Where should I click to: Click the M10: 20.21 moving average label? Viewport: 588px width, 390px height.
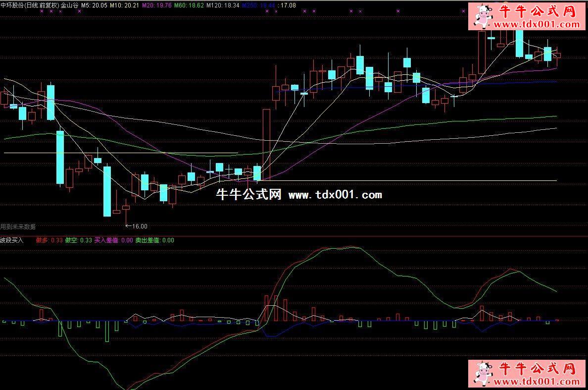pyautogui.click(x=125, y=5)
